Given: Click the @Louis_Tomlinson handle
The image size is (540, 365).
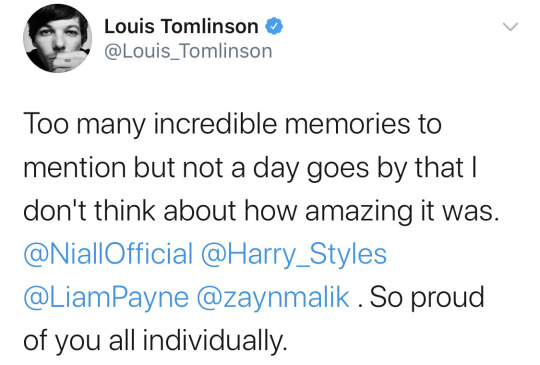Looking at the screenshot, I should pyautogui.click(x=188, y=51).
